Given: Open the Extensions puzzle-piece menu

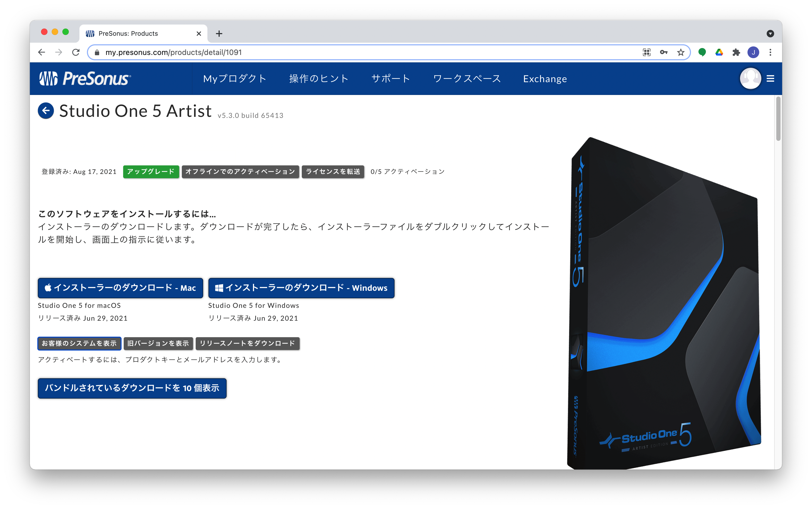Looking at the screenshot, I should coord(736,52).
